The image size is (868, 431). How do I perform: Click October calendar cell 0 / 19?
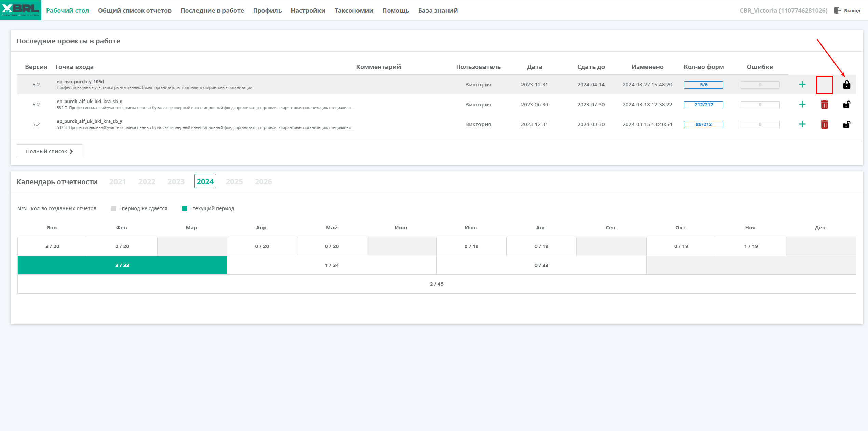[681, 246]
